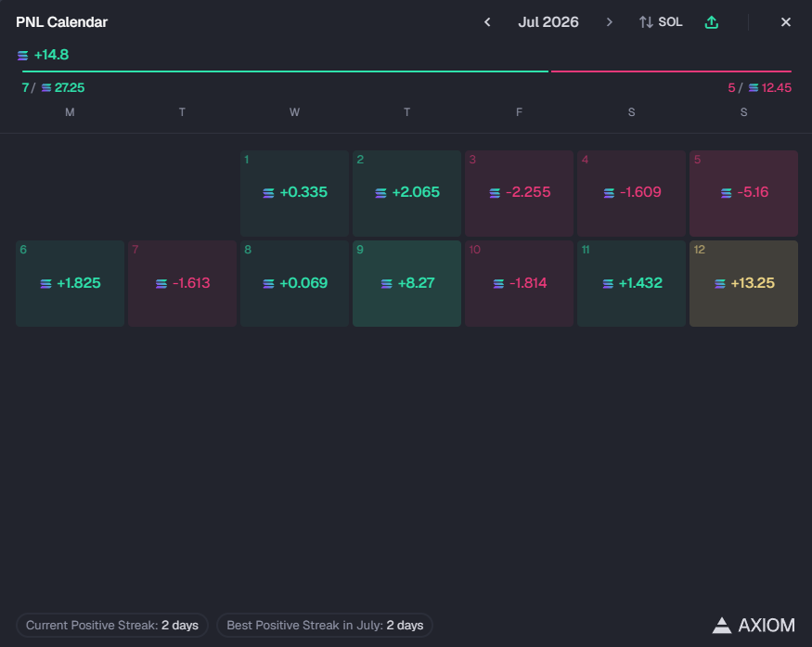This screenshot has width=812, height=647.
Task: View July 8 cell showing +0.069
Action: pyautogui.click(x=294, y=283)
